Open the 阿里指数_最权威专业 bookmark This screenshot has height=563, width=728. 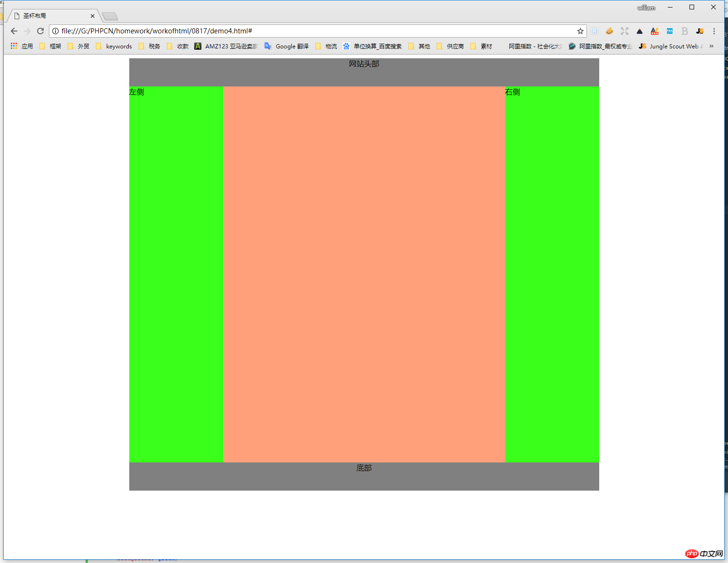[x=600, y=46]
